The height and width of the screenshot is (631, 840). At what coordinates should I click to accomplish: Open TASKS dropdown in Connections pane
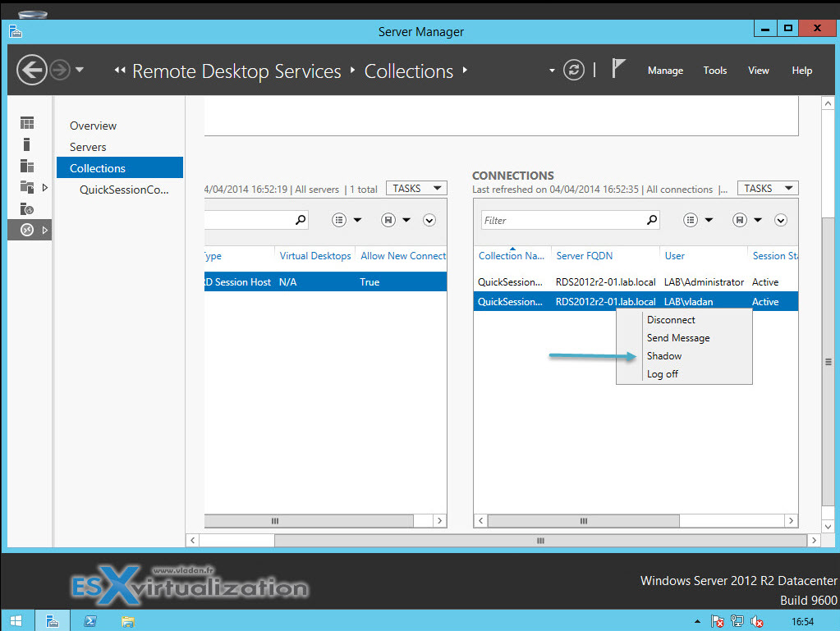768,189
